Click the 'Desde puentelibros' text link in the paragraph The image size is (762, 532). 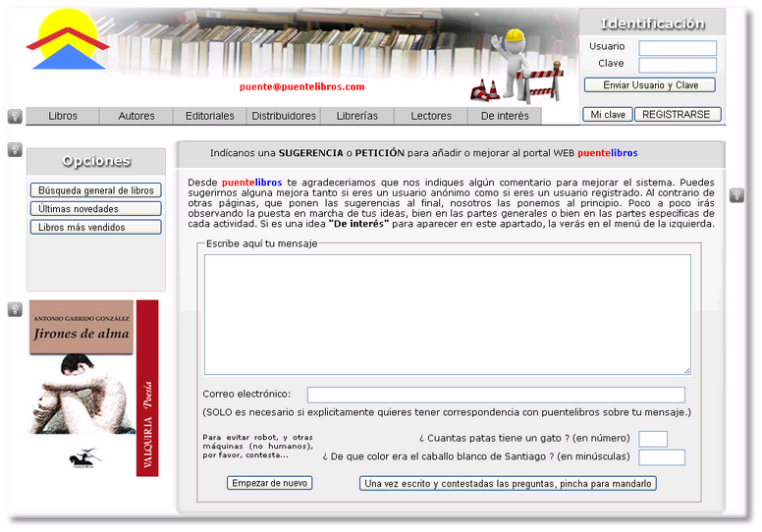coord(251,183)
